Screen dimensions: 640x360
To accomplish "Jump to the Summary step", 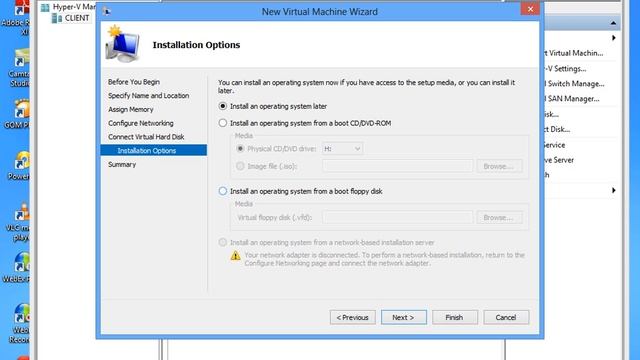I will 122,164.
